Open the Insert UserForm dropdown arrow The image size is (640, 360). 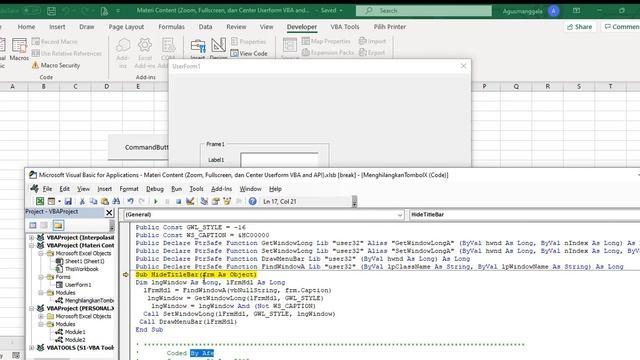[59, 201]
